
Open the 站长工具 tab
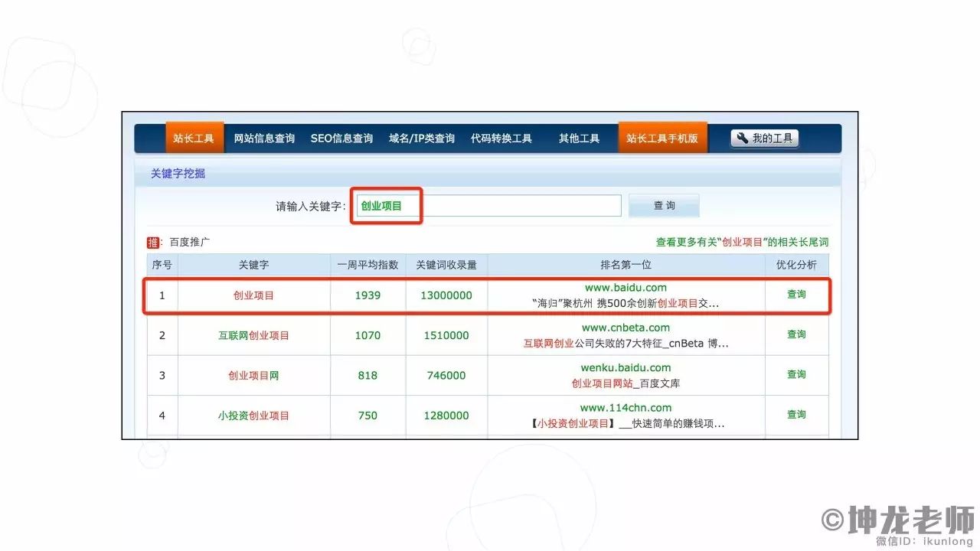click(x=194, y=139)
